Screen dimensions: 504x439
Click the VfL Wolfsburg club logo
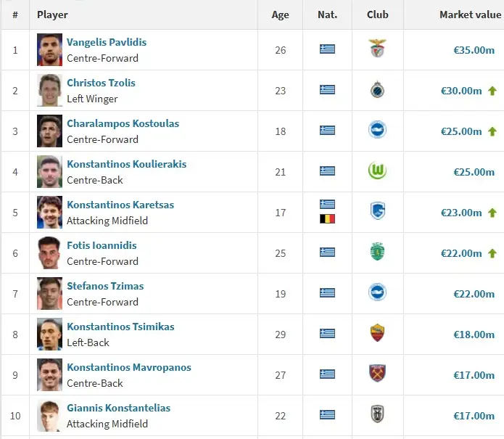377,171
